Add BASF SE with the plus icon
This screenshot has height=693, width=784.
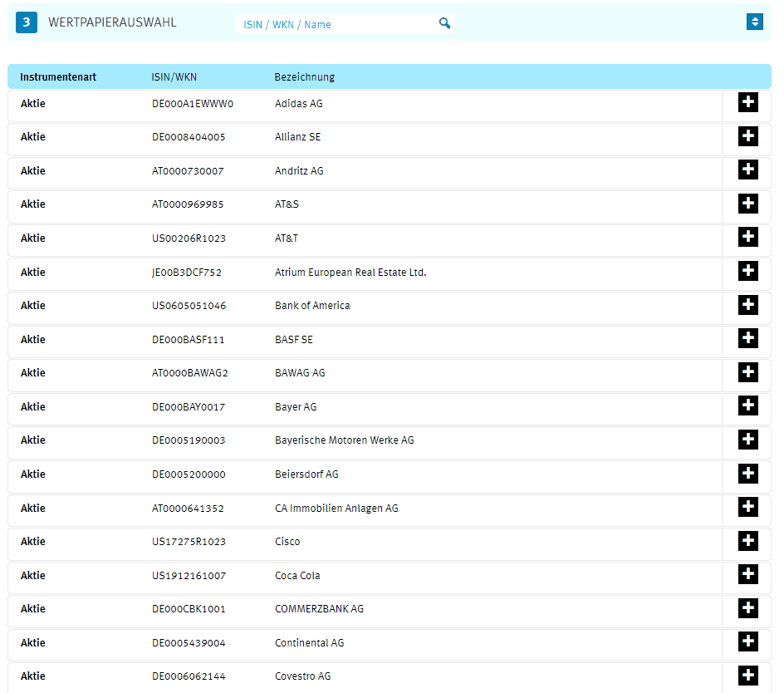click(748, 338)
